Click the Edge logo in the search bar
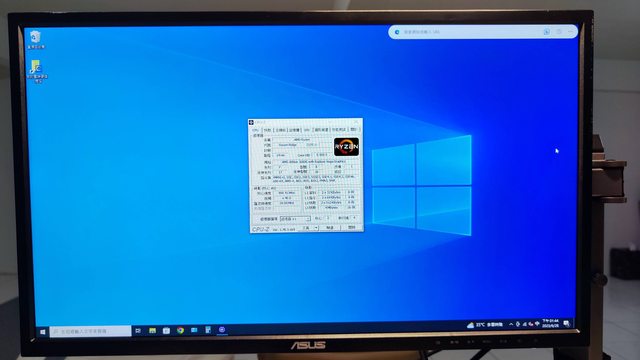 397,32
